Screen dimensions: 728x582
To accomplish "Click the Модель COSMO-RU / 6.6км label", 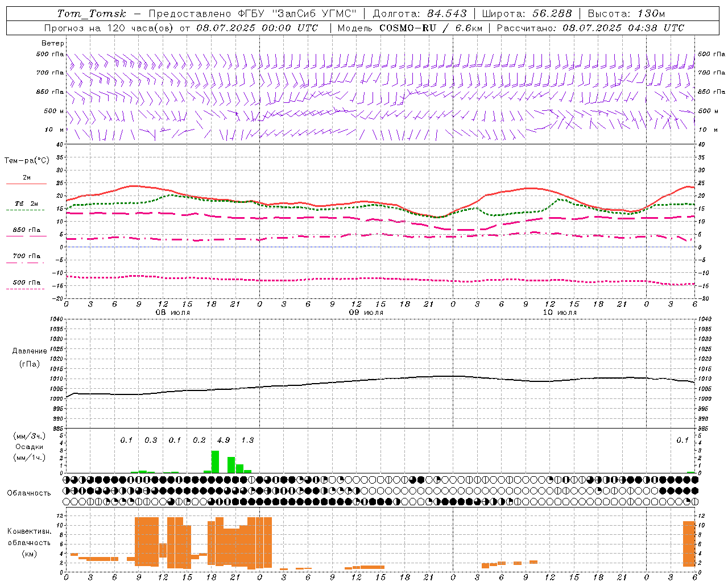I will tap(410, 28).
